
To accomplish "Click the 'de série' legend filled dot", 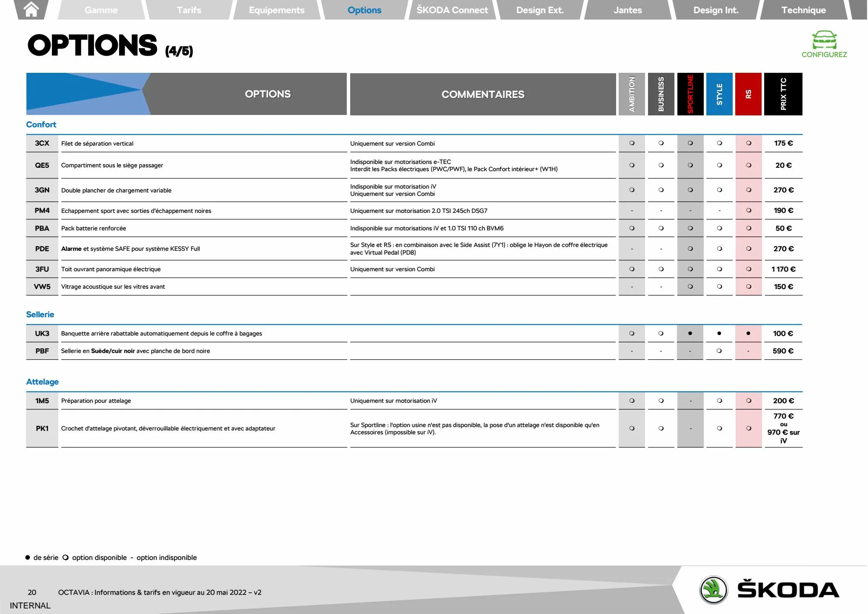I will pos(28,557).
